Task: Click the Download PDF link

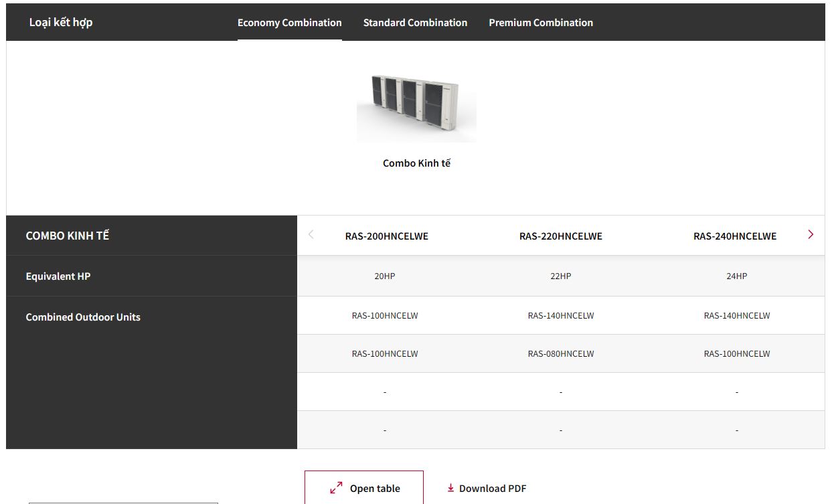Action: pos(487,489)
